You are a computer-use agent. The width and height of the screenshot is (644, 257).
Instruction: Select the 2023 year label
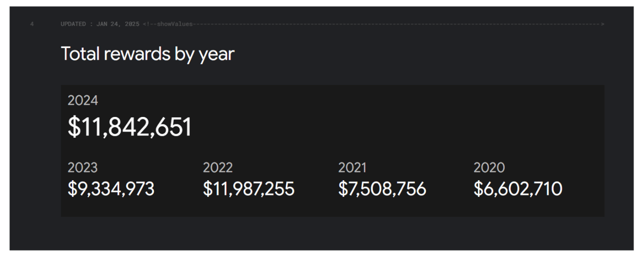click(83, 168)
